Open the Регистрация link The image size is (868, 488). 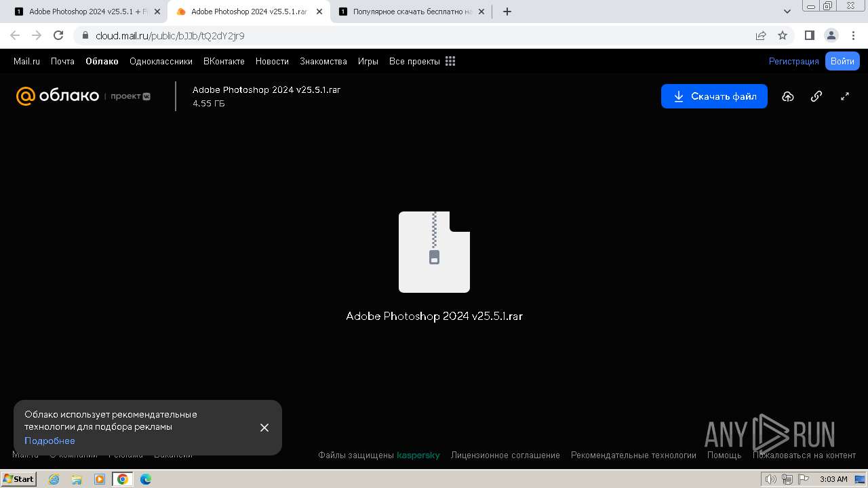pyautogui.click(x=793, y=61)
